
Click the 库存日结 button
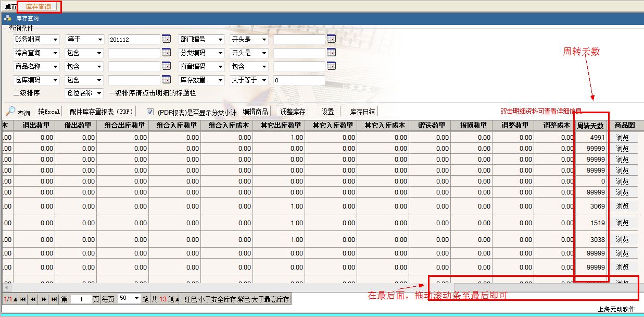(362, 112)
